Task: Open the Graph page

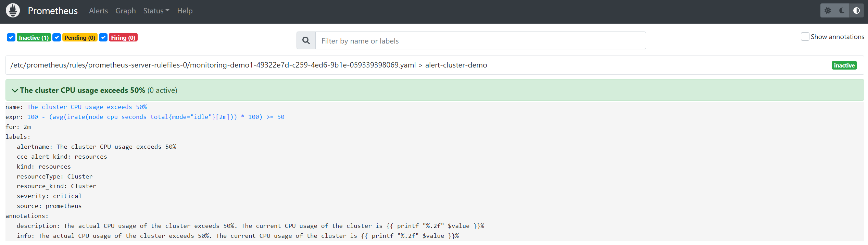Action: [125, 11]
